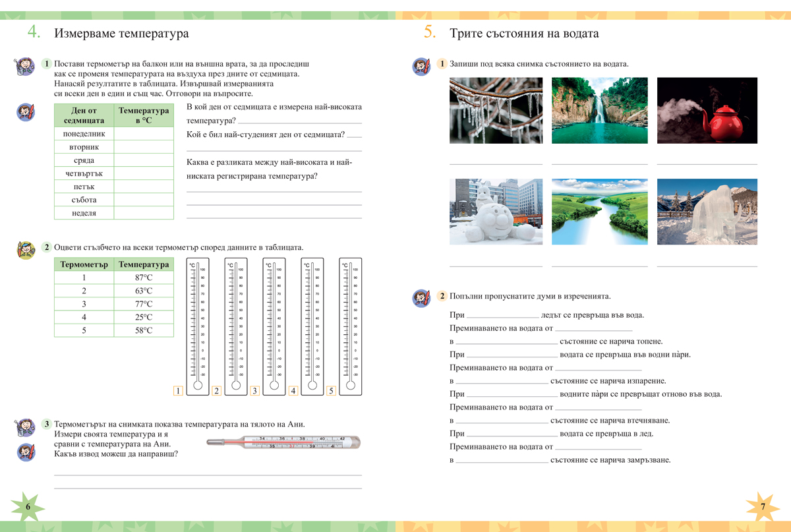The width and height of the screenshot is (791, 532).
Task: Click the photo of the red steaming kettle
Action: point(707,109)
